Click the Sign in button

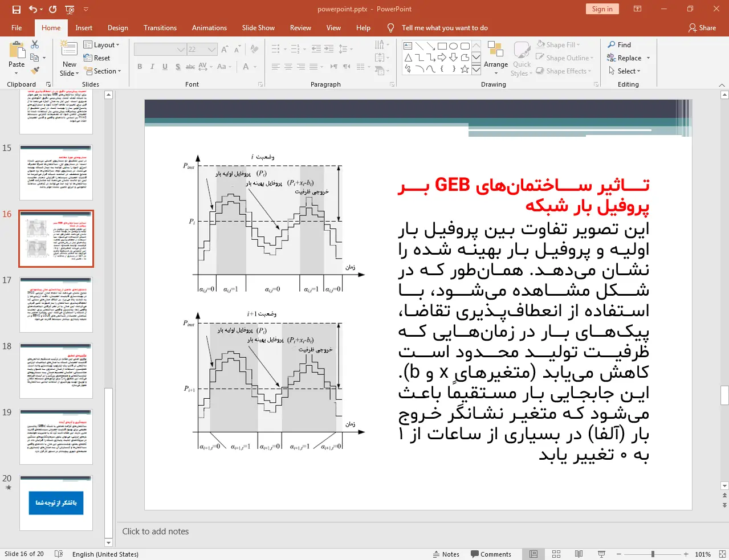[602, 9]
